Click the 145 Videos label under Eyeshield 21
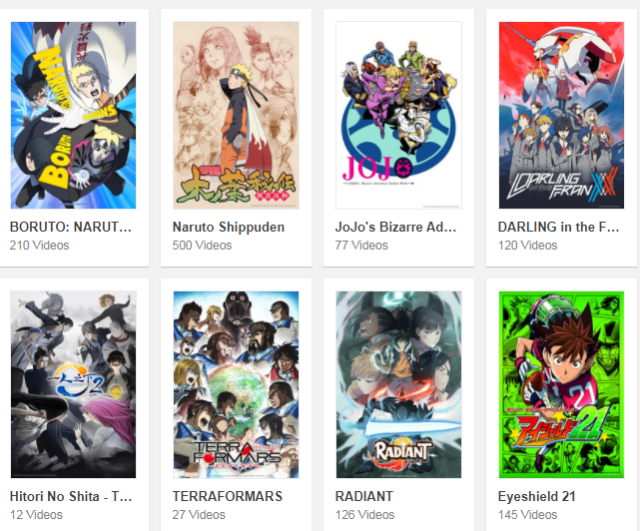 tap(527, 515)
